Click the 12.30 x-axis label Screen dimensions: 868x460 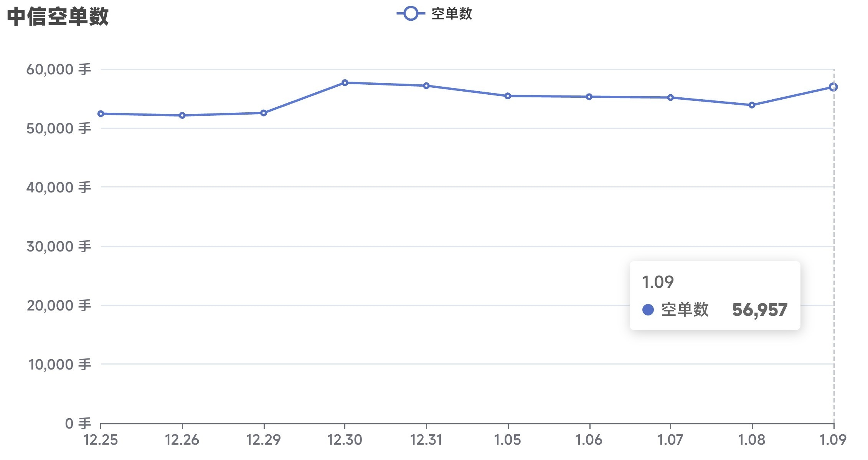pos(345,440)
